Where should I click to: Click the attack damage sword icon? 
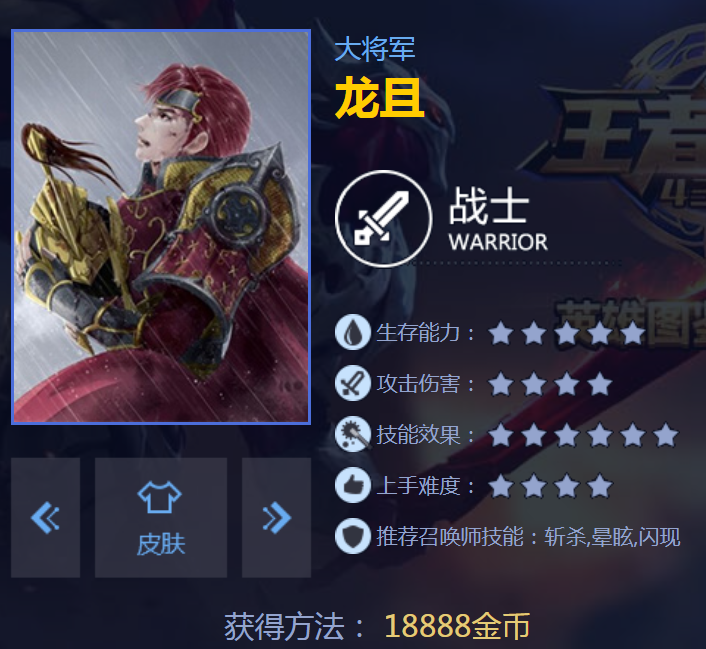pos(353,383)
